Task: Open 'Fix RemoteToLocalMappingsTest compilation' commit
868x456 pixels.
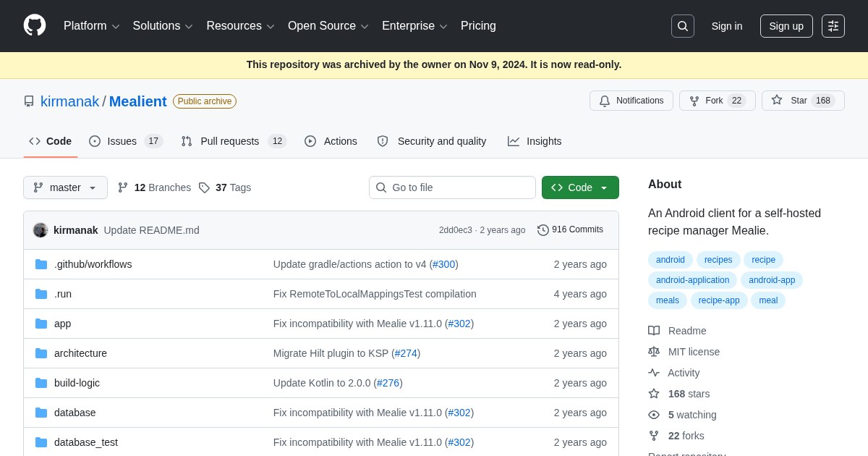Action: pos(375,294)
